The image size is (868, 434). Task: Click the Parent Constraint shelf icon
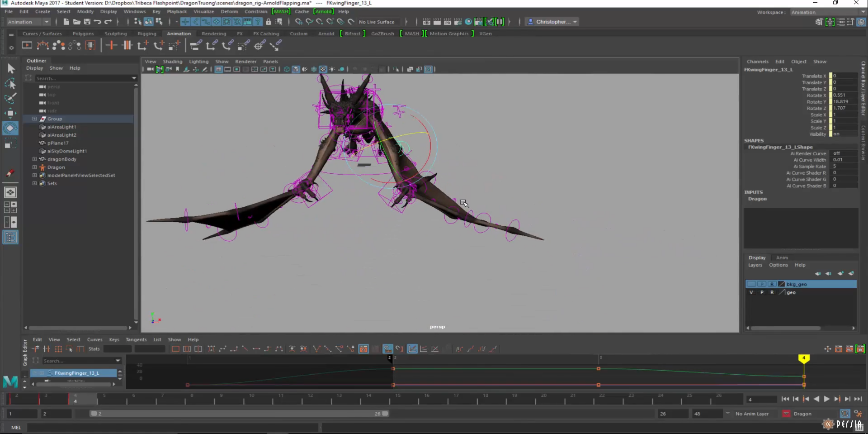pyautogui.click(x=196, y=45)
